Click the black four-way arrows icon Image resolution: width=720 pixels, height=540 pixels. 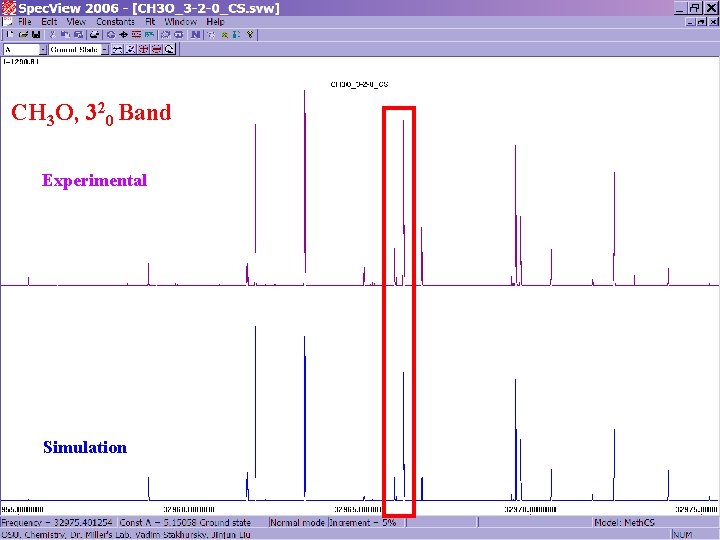[124, 34]
